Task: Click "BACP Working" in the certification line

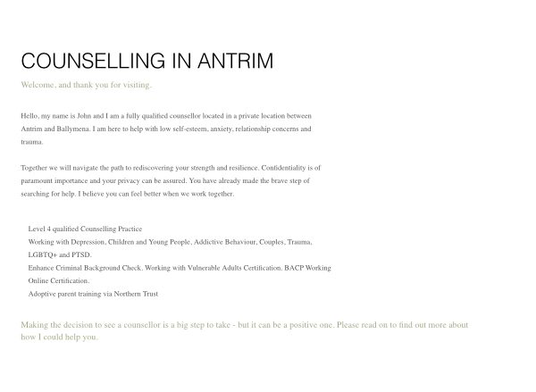Action: click(x=307, y=268)
